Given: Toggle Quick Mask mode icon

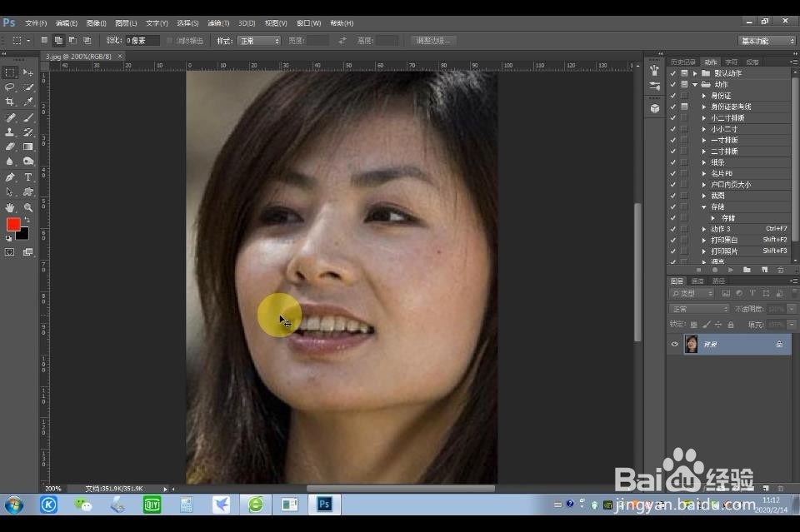Looking at the screenshot, I should [10, 251].
